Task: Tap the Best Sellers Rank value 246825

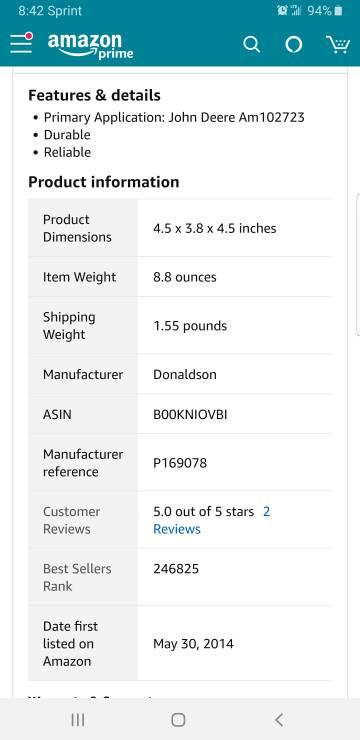Action: [176, 569]
